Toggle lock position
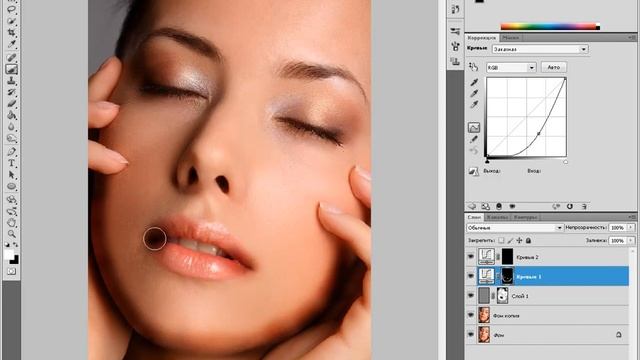This screenshot has width=640, height=360. click(519, 241)
